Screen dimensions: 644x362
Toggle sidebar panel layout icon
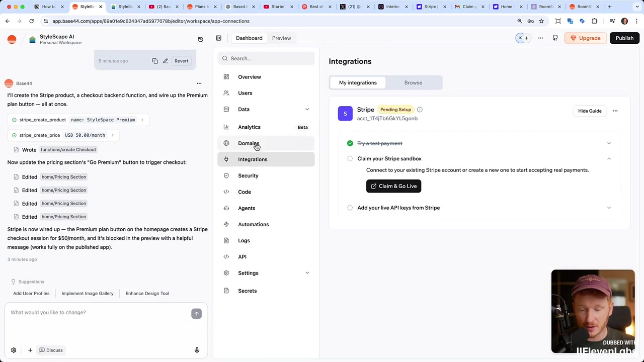[x=218, y=38]
